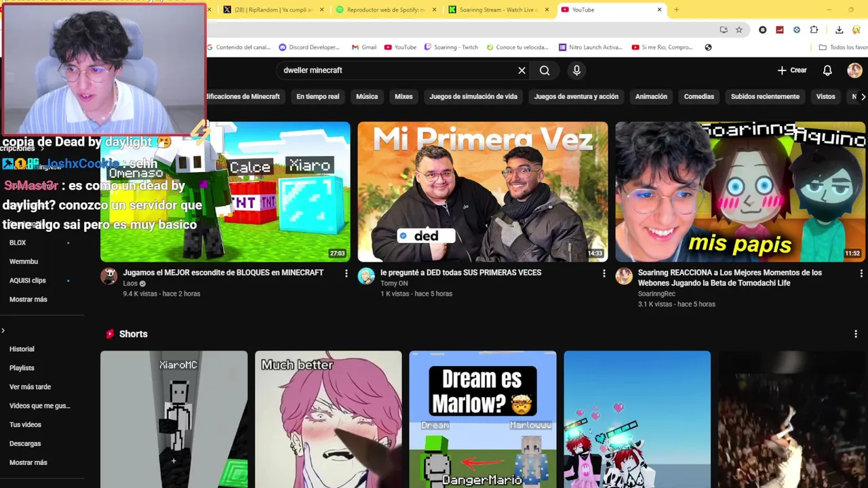Select Juegos de simulación de vida chip
The image size is (868, 488).
click(x=473, y=97)
